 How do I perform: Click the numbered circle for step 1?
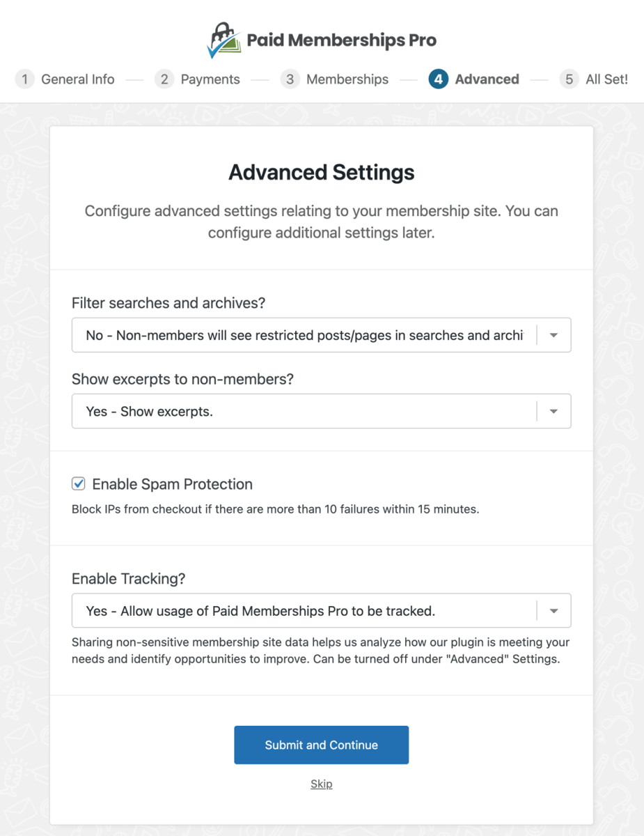24,79
